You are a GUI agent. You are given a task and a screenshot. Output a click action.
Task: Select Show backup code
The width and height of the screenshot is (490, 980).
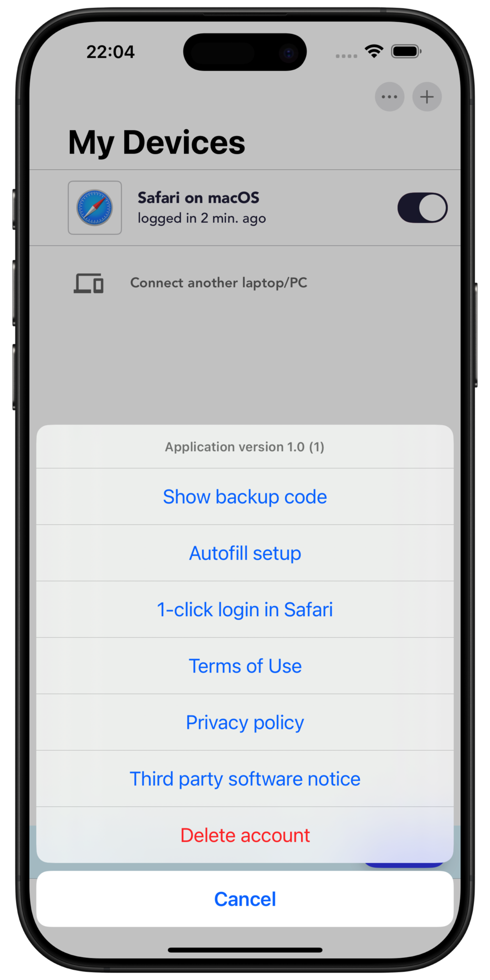[x=245, y=496]
